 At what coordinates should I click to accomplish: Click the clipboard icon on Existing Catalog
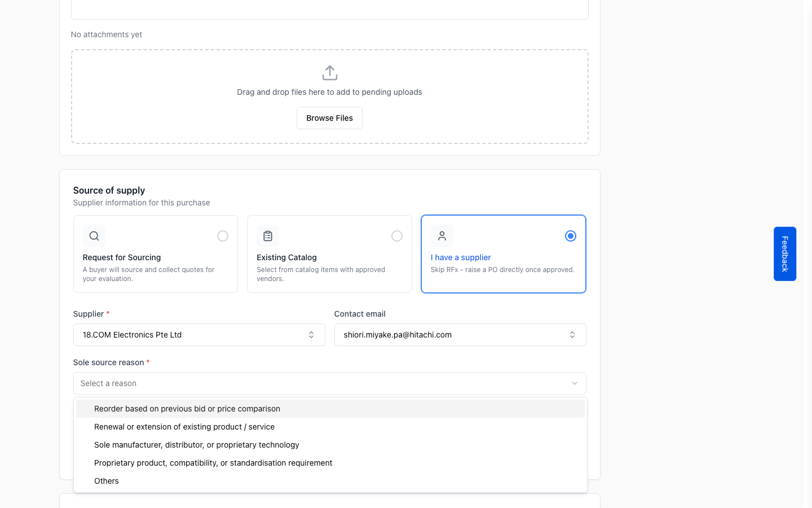(268, 236)
